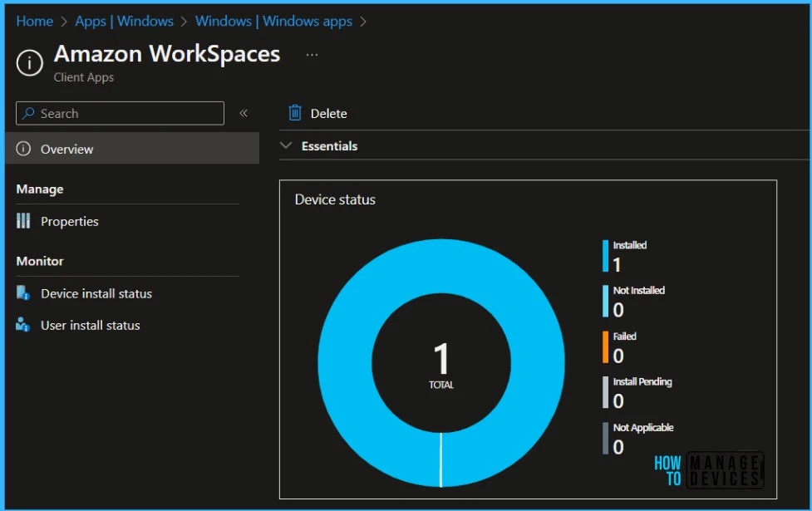Click the Not Applicable legend label
This screenshot has height=511, width=812.
[643, 428]
